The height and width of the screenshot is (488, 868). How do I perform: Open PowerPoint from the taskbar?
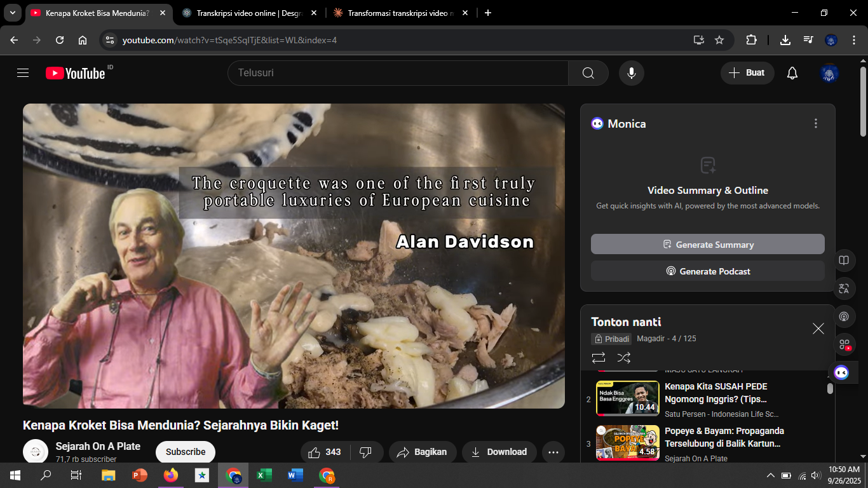139,475
